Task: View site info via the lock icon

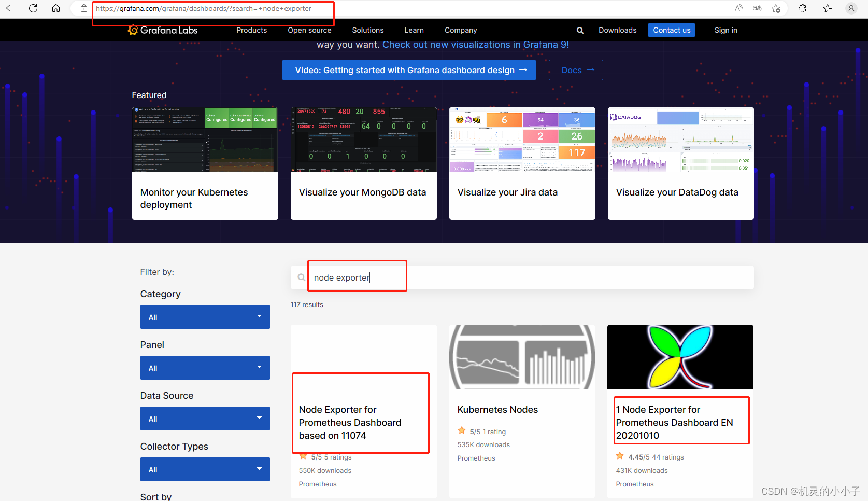Action: pos(84,8)
